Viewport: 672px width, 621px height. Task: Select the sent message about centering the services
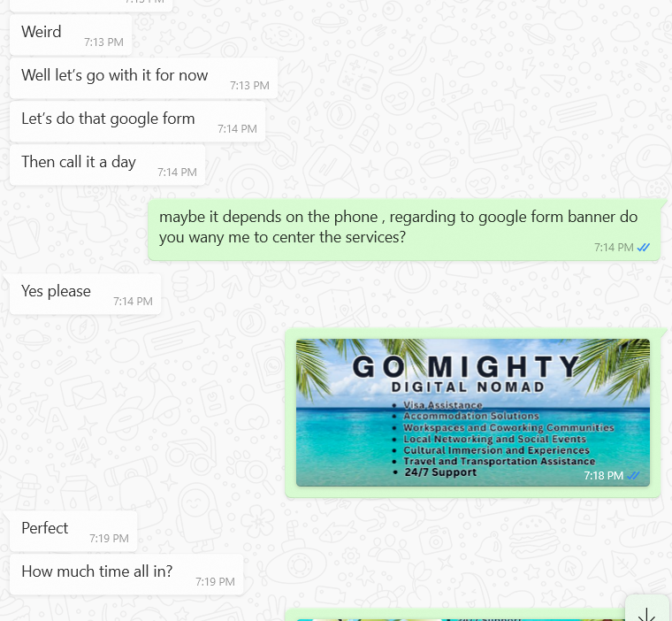(404, 229)
